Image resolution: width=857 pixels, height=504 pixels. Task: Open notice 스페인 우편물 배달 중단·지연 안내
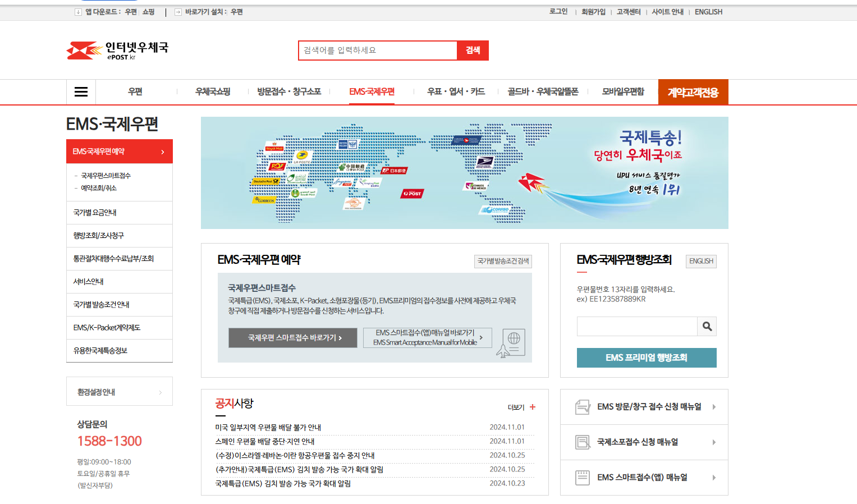(x=265, y=441)
